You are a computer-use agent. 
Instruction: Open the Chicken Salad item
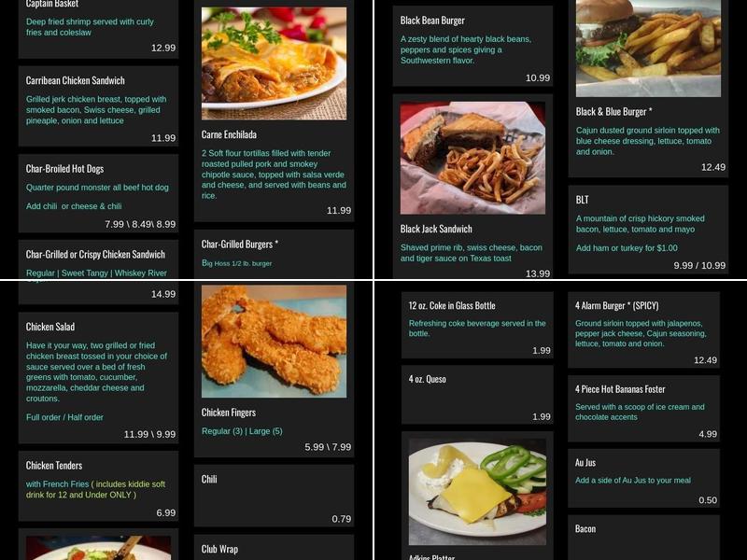[98, 378]
